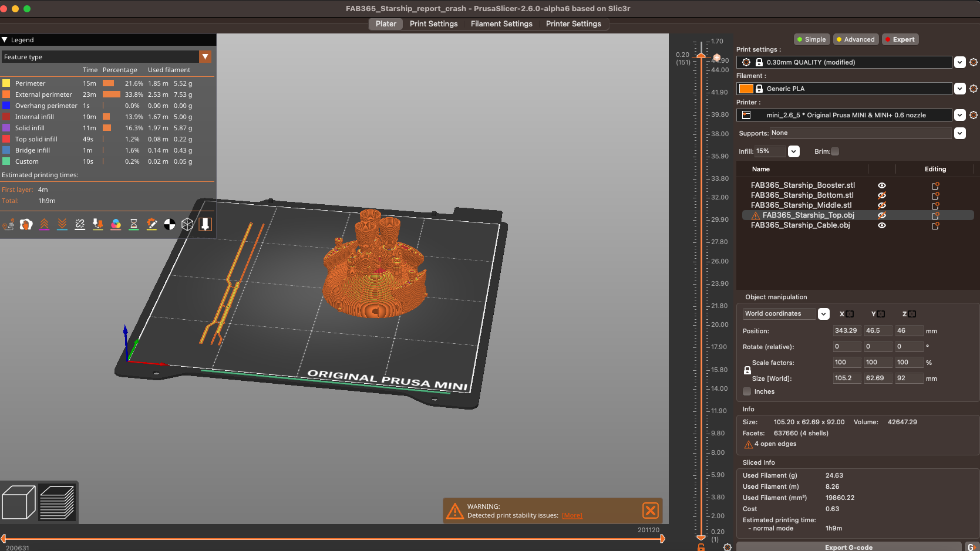Toggle retractions visibility icon in legend
Screen dimensions: 980x551
point(44,224)
